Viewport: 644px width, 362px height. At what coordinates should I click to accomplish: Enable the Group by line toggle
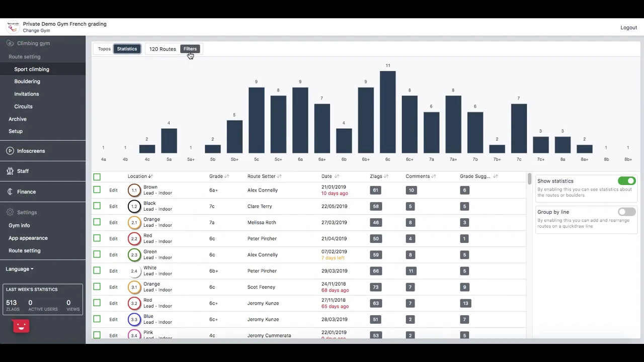point(627,212)
